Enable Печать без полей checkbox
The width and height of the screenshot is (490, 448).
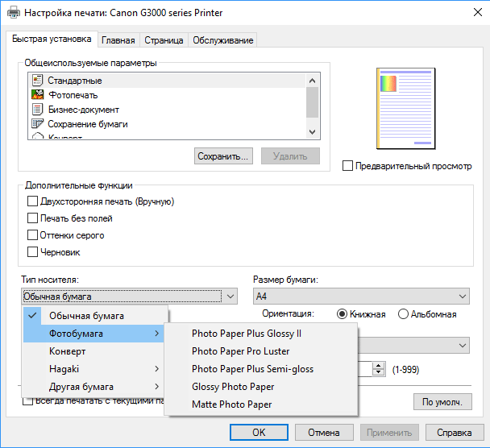32,218
